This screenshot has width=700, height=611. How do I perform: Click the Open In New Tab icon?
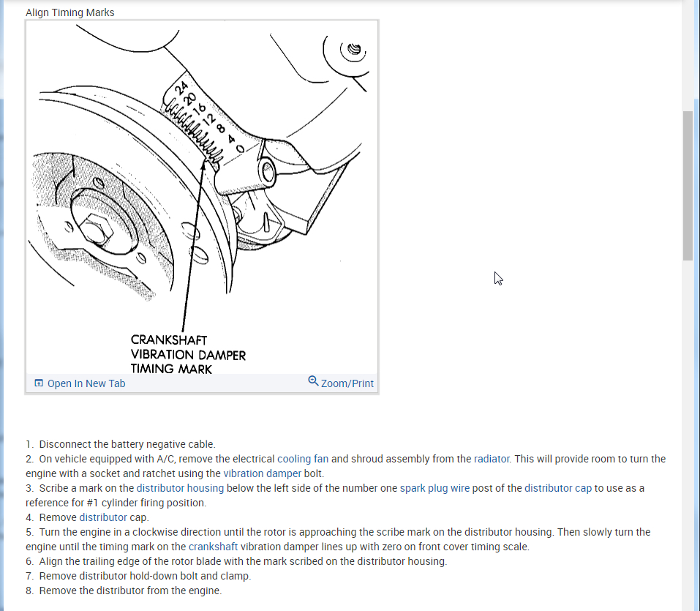click(39, 383)
